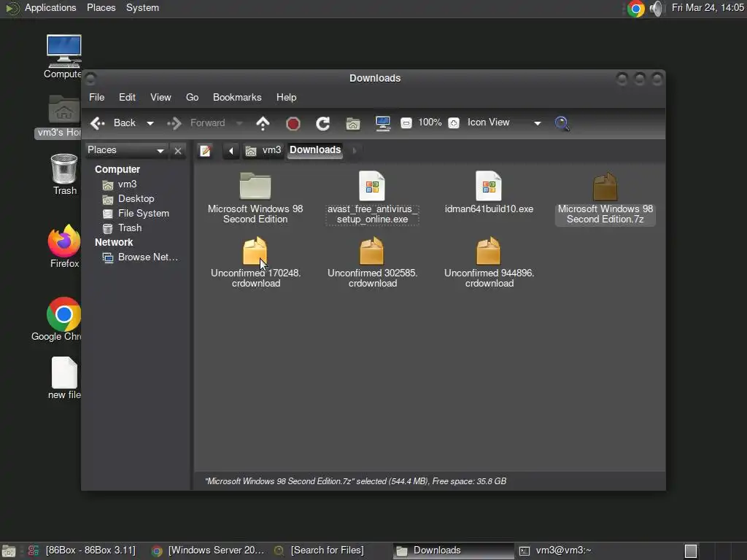Select Unconfirmed 302585.crdownload file

(372, 262)
